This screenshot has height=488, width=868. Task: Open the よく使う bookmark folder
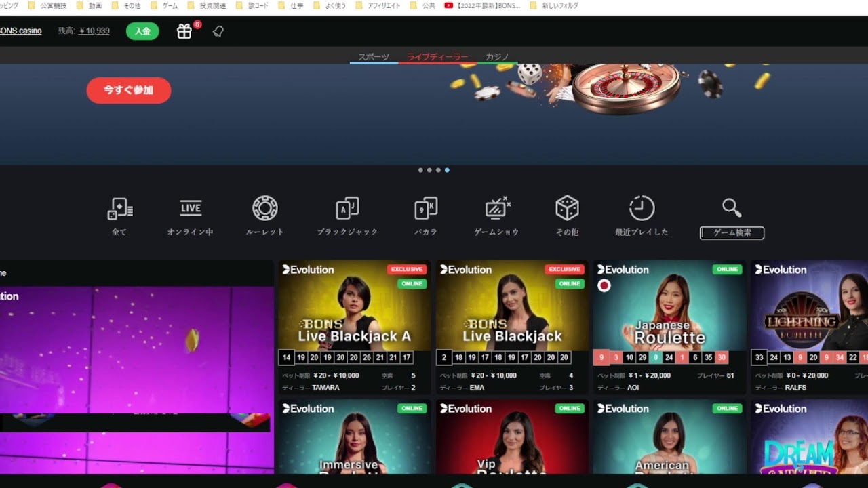click(329, 5)
